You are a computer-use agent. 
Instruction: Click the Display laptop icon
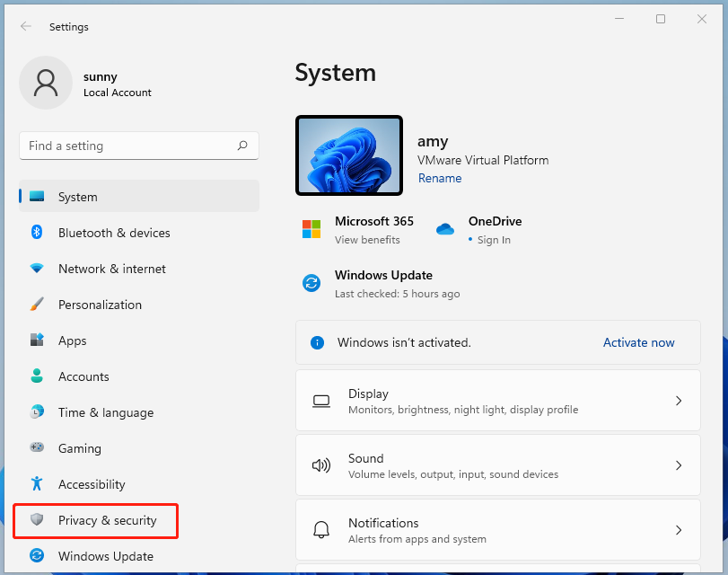coord(321,401)
